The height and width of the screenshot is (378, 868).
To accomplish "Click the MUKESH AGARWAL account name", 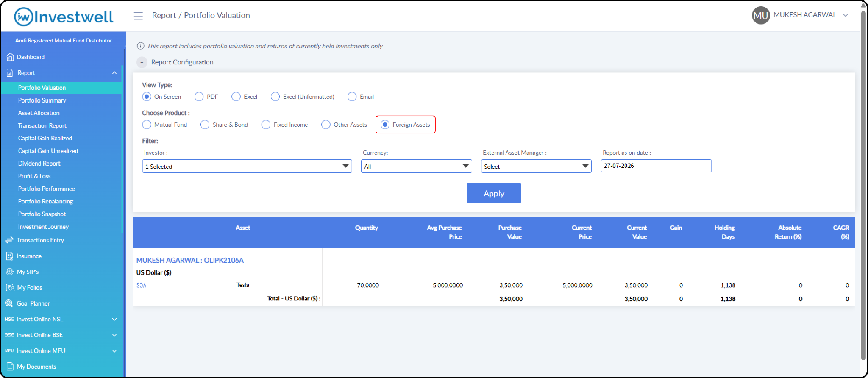I will coord(805,15).
